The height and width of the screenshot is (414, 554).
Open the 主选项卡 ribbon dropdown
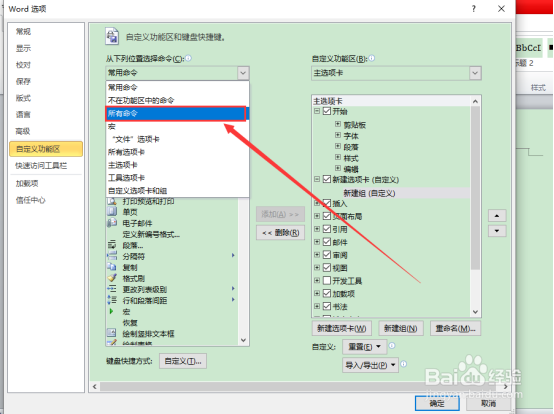tap(396, 73)
